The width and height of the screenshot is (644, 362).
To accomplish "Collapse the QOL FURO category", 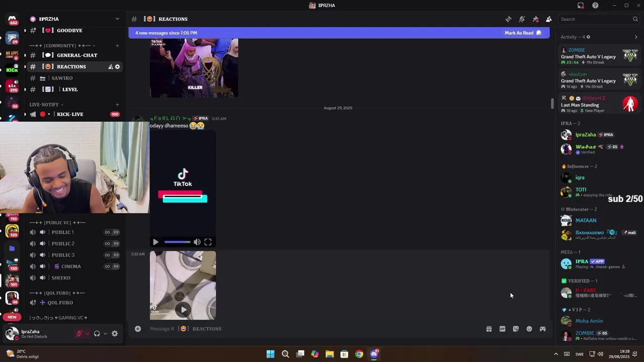I will [x=57, y=293].
